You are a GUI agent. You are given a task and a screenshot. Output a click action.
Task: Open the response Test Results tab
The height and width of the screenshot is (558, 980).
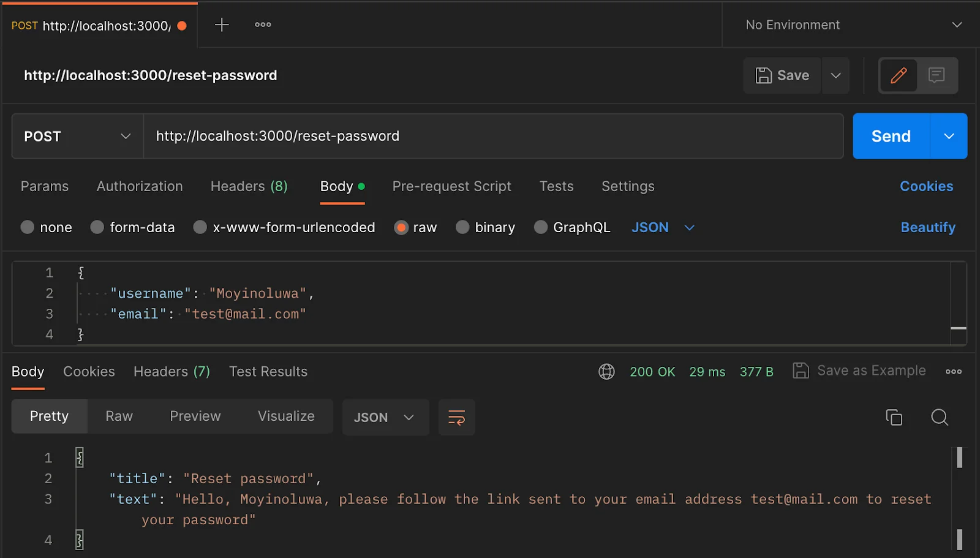(x=268, y=372)
